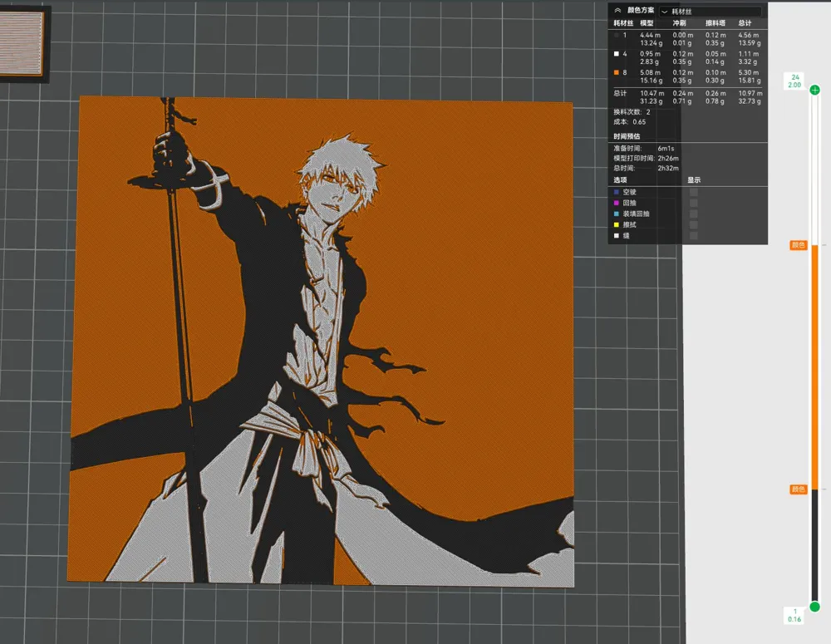Click the 总计 totals row label
Image resolution: width=831 pixels, height=644 pixels.
tap(620, 93)
